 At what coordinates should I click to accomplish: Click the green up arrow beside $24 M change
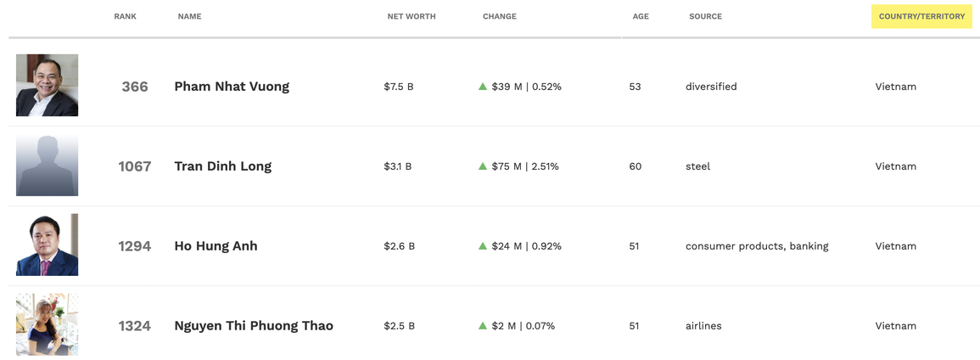(x=483, y=246)
